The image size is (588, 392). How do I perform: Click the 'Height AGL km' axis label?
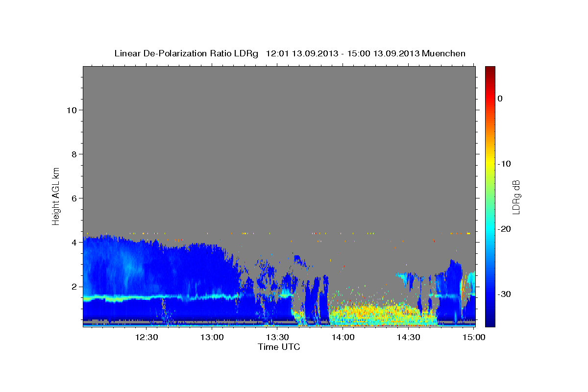click(56, 196)
